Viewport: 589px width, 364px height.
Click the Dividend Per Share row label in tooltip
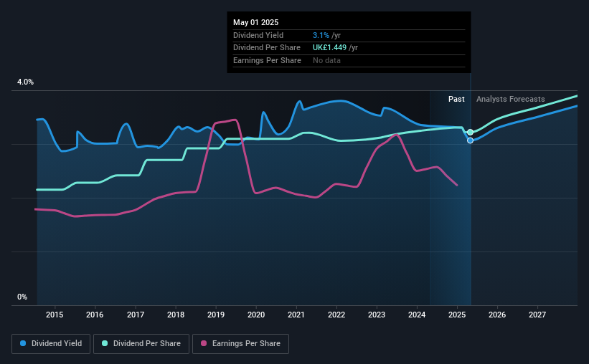coord(267,48)
